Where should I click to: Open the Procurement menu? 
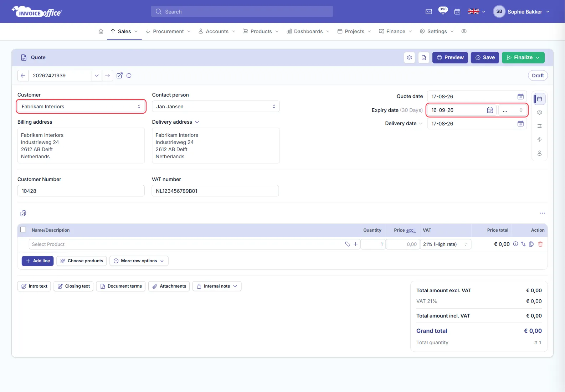(168, 31)
